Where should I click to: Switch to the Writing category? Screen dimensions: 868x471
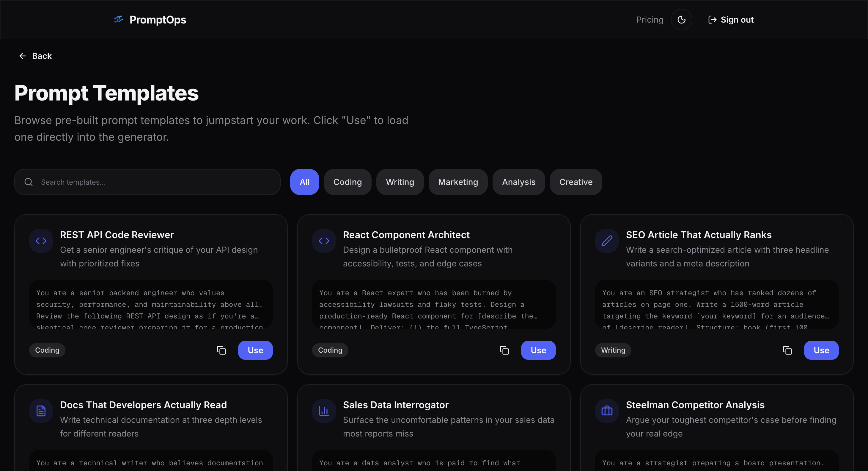point(400,182)
